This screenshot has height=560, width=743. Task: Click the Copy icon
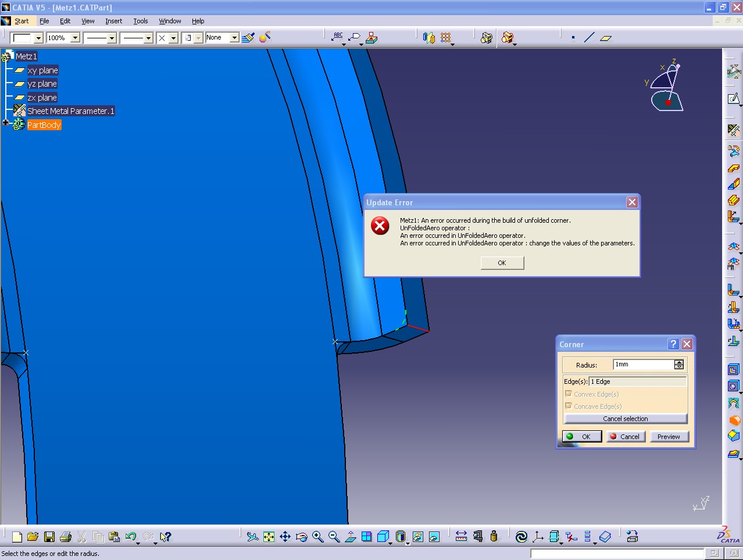coord(98,537)
